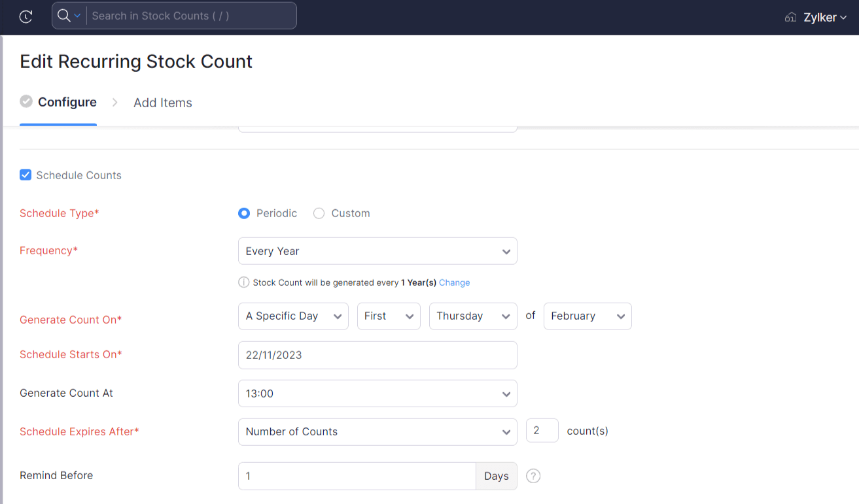This screenshot has width=859, height=504.
Task: Switch to the Add Items tab
Action: click(x=162, y=103)
